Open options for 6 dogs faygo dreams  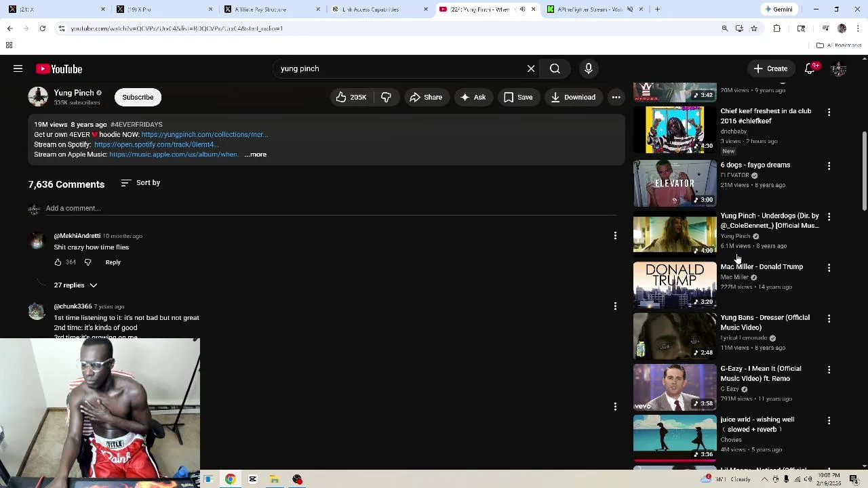click(829, 166)
